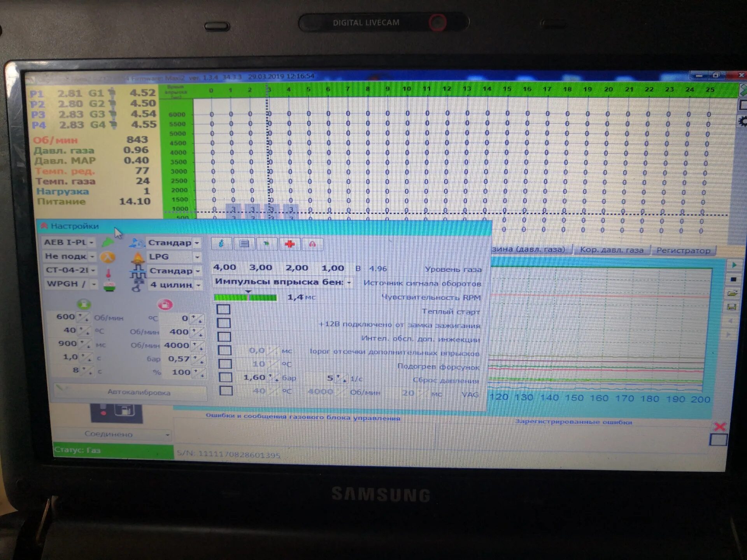Image resolution: width=747 pixels, height=560 pixels.
Task: Step the 1,60 бар pressure release value
Action: tap(274, 378)
